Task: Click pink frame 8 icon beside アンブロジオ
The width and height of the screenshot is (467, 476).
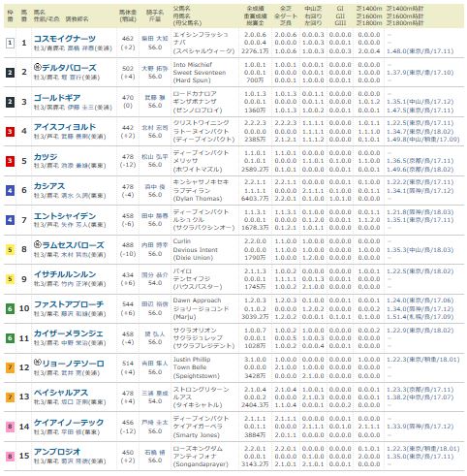Action: pos(10,457)
